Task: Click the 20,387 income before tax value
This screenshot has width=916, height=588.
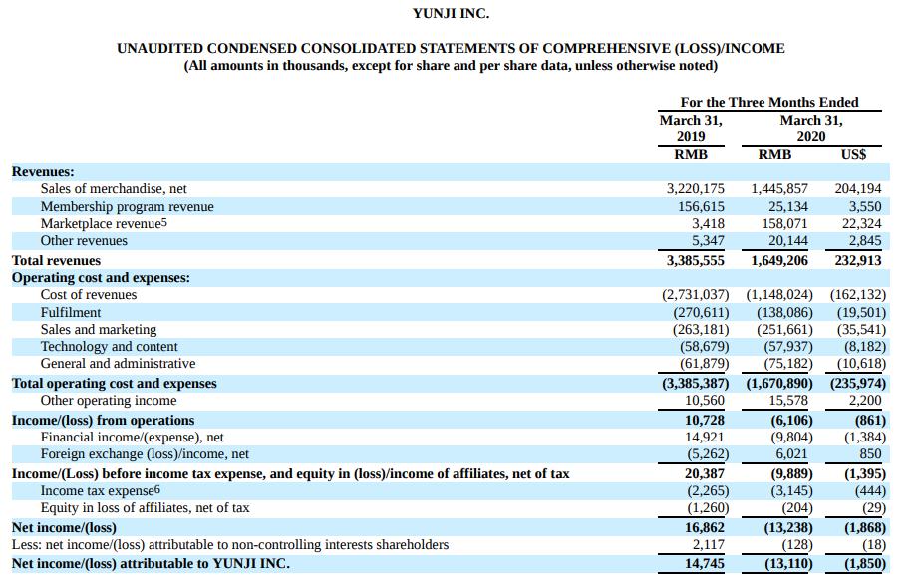Action: click(x=705, y=473)
